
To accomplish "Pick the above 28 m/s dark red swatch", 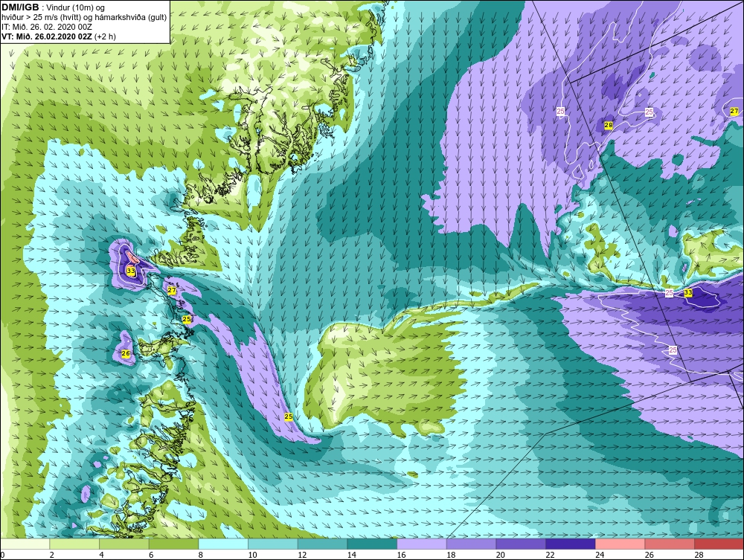I will [719, 544].
